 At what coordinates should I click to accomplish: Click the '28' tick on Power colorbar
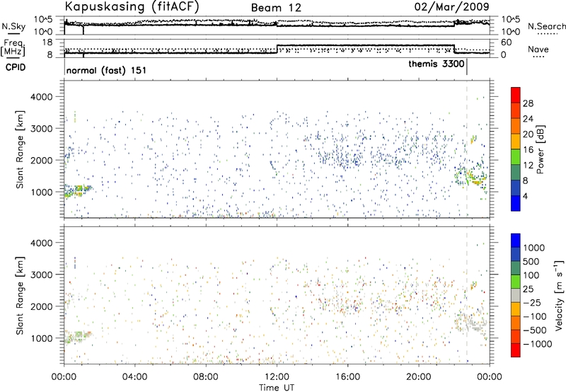[528, 103]
